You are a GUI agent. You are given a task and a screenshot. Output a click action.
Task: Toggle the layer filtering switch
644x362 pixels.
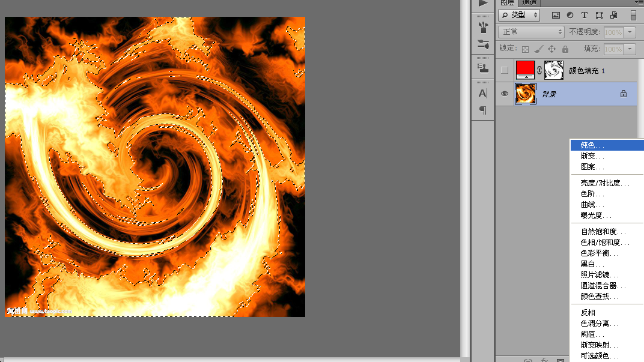[x=633, y=15]
